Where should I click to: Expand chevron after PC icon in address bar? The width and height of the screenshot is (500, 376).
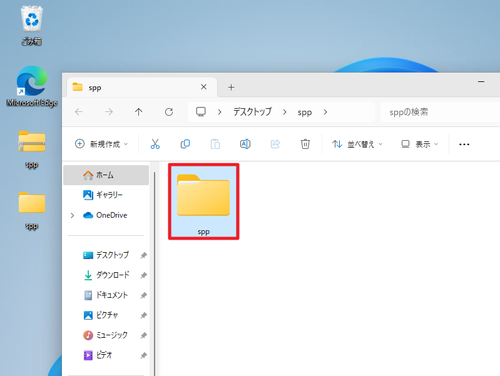(x=219, y=112)
